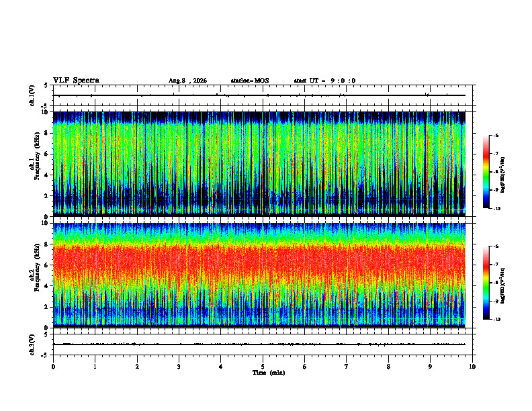Click time axis tick label '6'
Screen dimensions: 532x411
point(305,367)
